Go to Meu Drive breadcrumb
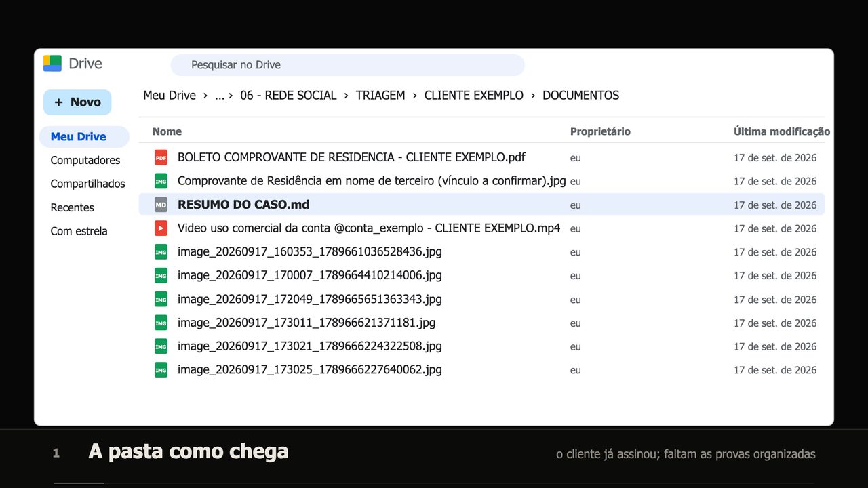Image resolution: width=868 pixels, height=488 pixels. [170, 96]
